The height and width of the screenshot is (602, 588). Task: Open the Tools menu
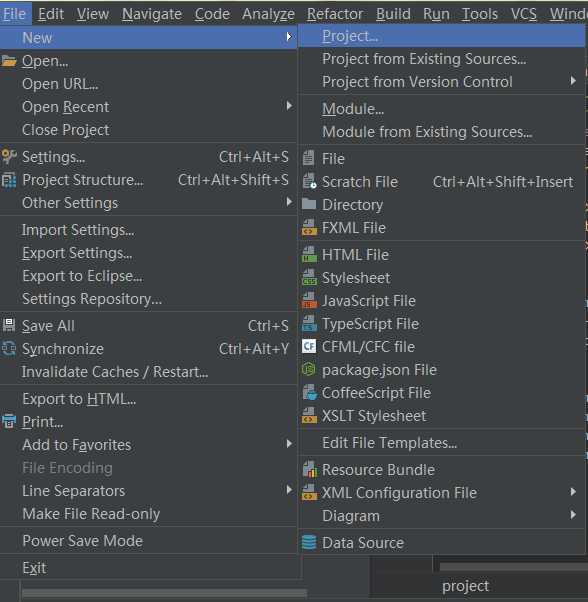tap(479, 14)
